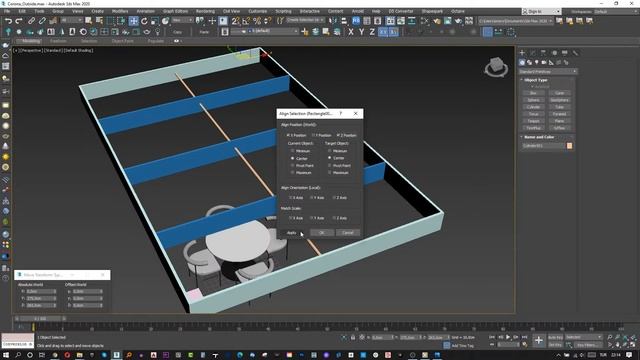Click the Box primitive button

pos(533,93)
